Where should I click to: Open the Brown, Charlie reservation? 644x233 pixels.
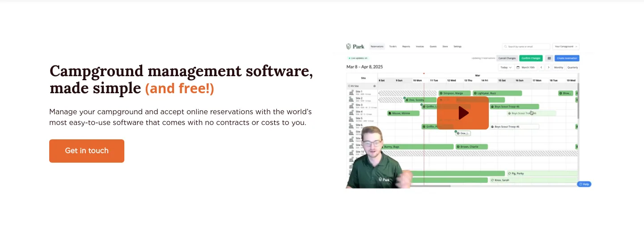point(472,147)
